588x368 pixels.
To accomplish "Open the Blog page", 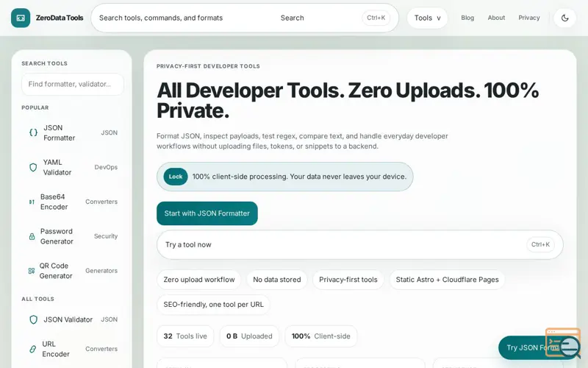I will coord(467,18).
